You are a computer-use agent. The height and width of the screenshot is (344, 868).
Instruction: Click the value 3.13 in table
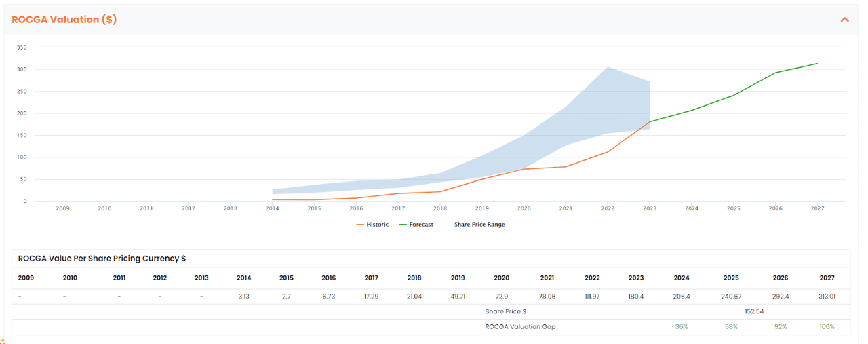pos(243,297)
